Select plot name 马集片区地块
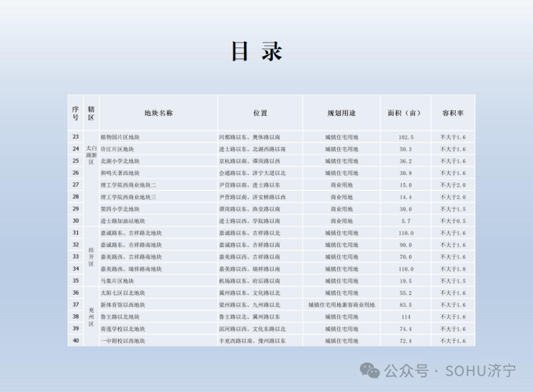The width and height of the screenshot is (533, 392). click(117, 281)
